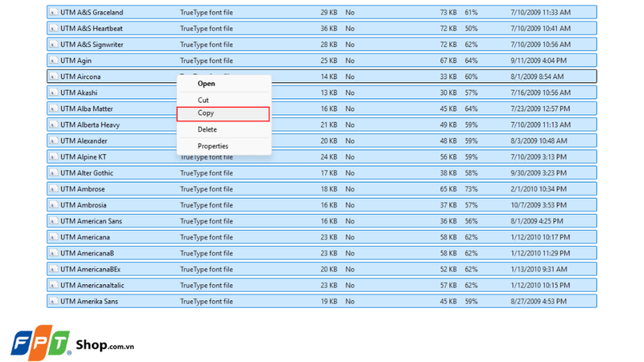The height and width of the screenshot is (362, 644).
Task: Click the date 8/27/2009 4:53 PM
Action: pos(539,301)
